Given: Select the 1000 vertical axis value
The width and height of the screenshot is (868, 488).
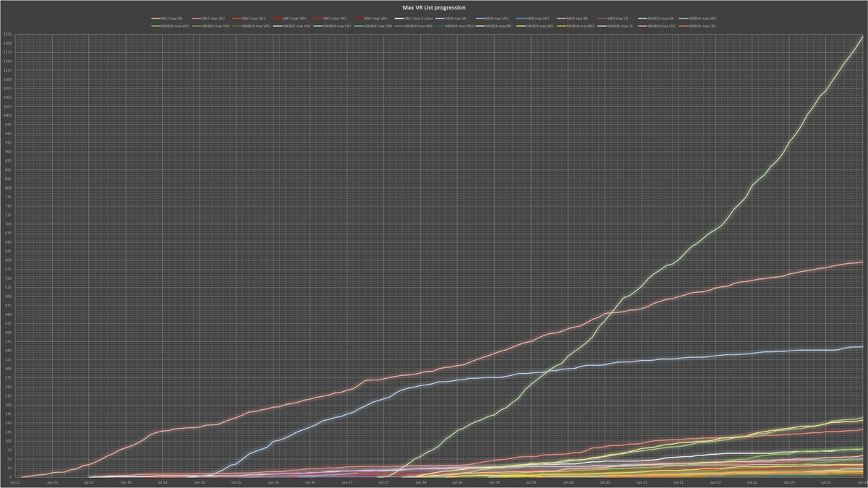Looking at the screenshot, I should pyautogui.click(x=7, y=115).
